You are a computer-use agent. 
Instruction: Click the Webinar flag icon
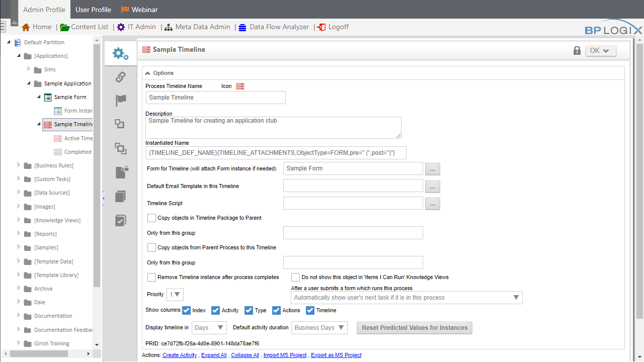[125, 10]
